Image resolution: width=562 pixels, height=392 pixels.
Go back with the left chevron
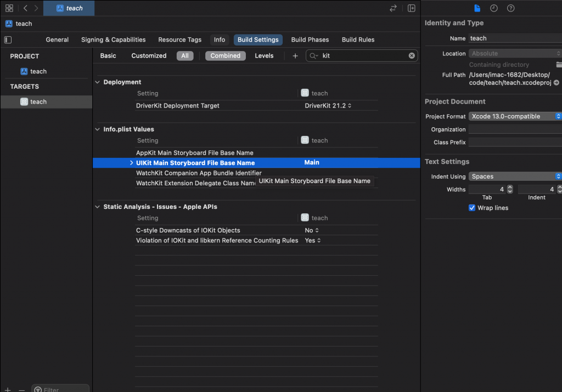click(x=25, y=8)
